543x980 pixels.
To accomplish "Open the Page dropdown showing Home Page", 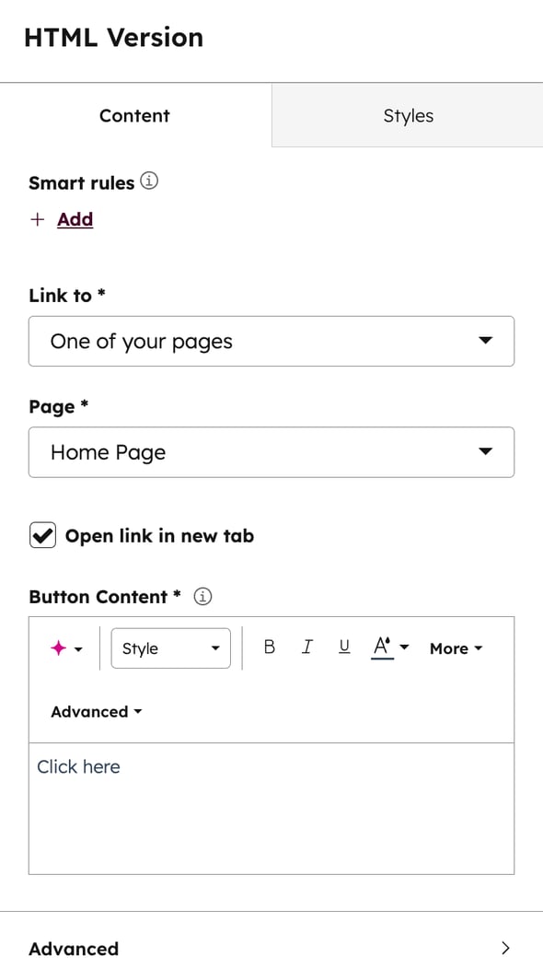I will pyautogui.click(x=271, y=452).
